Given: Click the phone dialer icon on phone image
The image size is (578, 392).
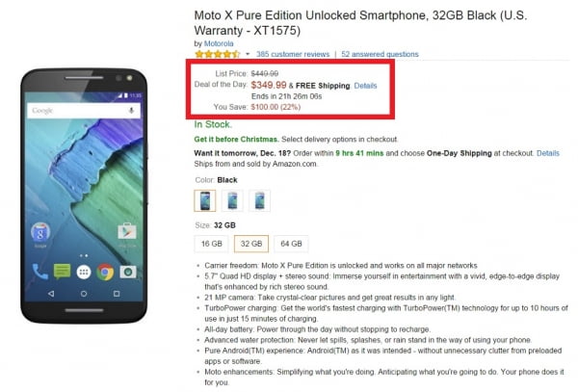Looking at the screenshot, I should (40, 272).
